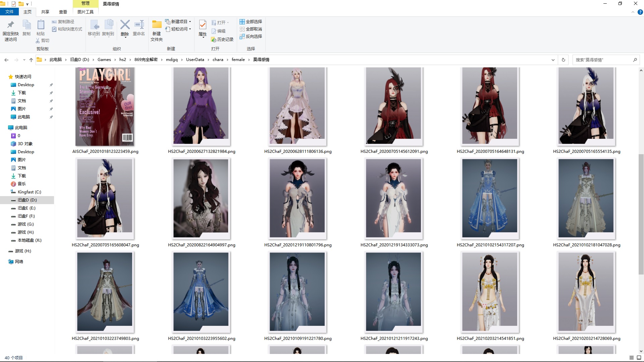Click Games in the address breadcrumb

104,60
